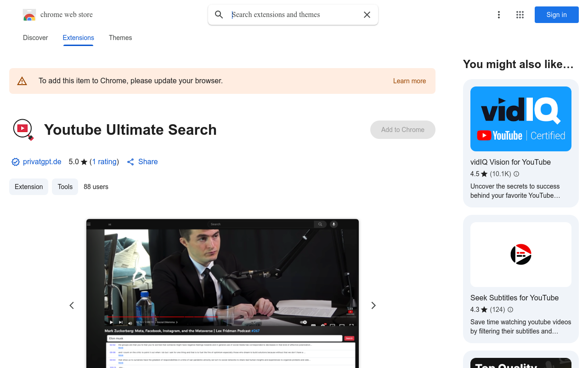Open the Google apps grid
The width and height of the screenshot is (588, 368).
pyautogui.click(x=520, y=15)
